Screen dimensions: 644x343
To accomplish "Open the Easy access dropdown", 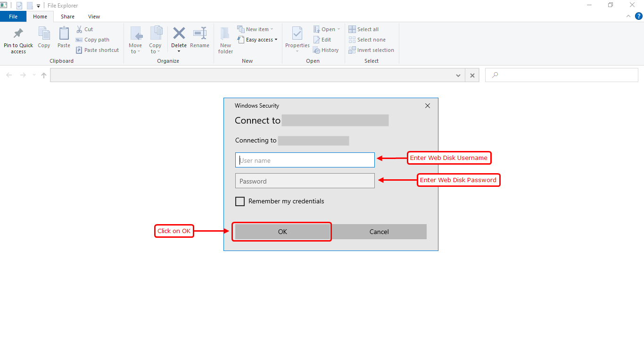I will click(x=257, y=40).
